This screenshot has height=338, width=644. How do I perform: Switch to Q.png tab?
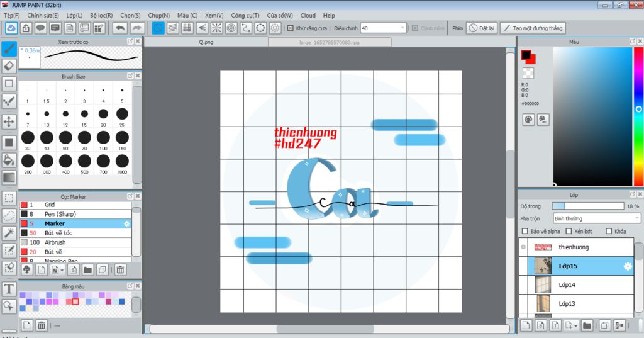206,42
